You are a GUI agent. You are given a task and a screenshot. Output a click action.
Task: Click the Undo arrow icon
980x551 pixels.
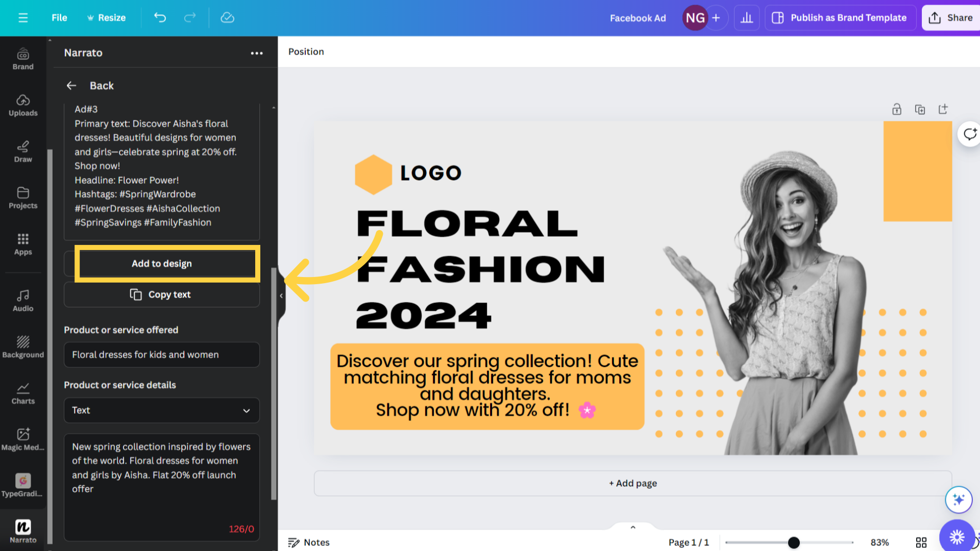[160, 17]
